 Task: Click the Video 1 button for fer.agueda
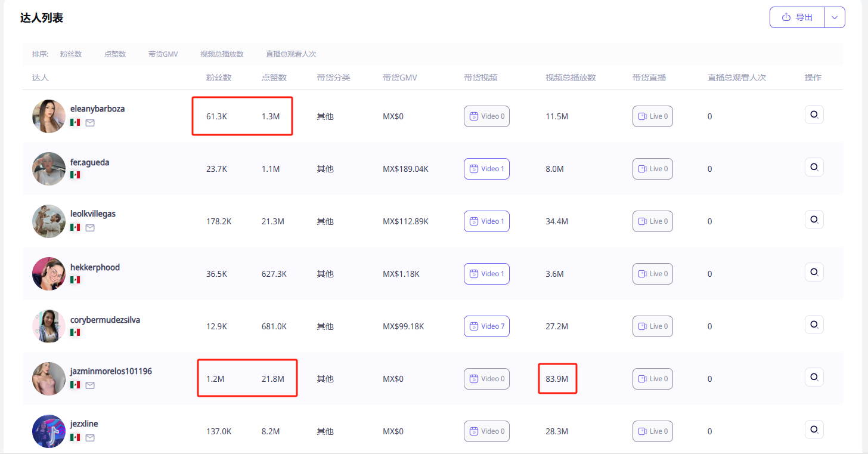click(486, 169)
